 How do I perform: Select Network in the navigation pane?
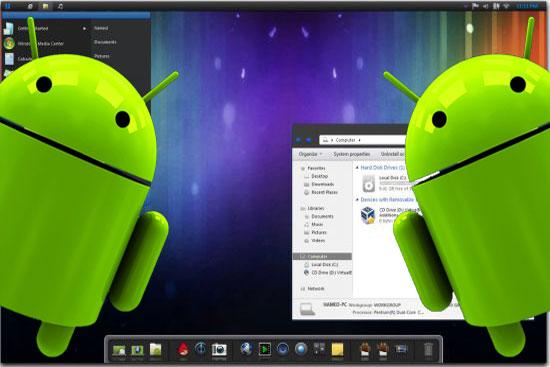(316, 289)
